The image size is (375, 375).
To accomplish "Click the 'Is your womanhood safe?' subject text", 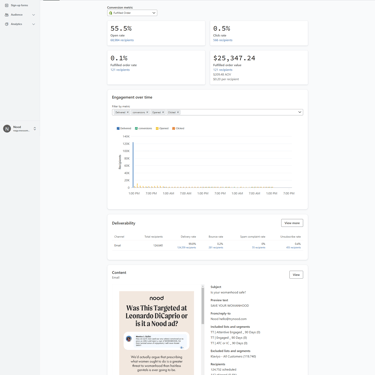I will tap(228, 292).
